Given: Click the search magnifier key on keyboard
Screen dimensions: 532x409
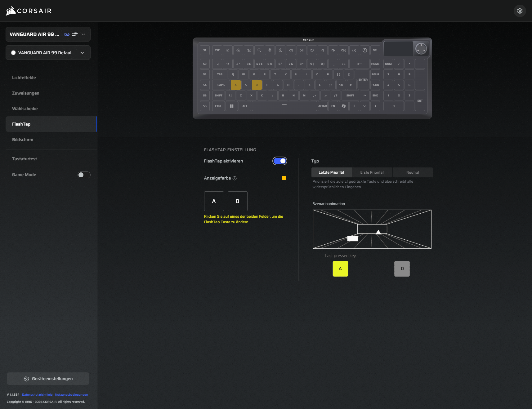Looking at the screenshot, I should (259, 50).
